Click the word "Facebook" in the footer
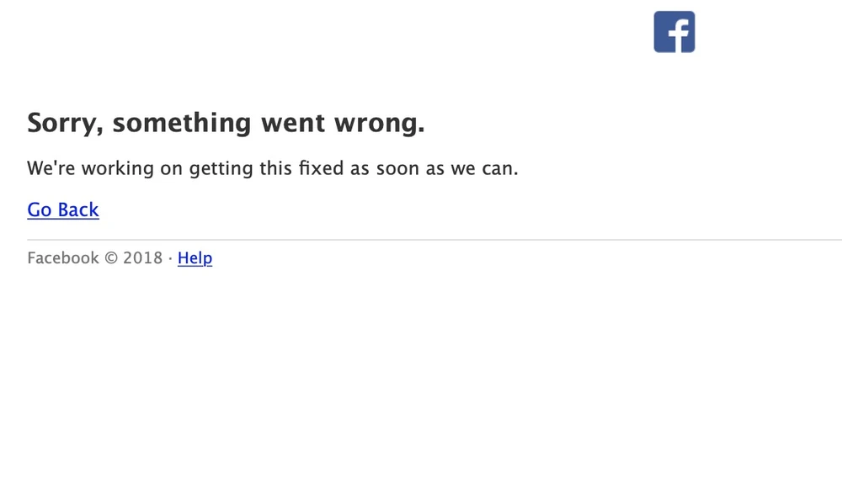Viewport: 842px width, 504px height. [63, 258]
